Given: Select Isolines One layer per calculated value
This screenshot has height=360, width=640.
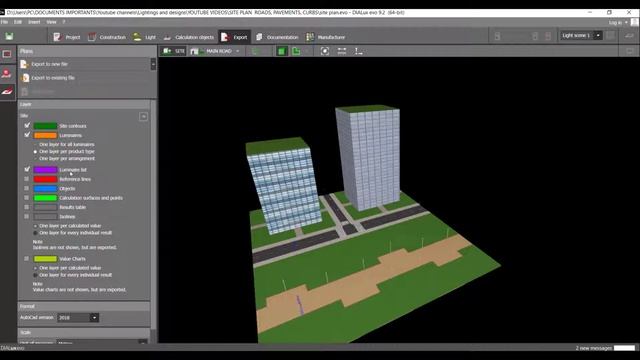Looking at the screenshot, I should click(35, 226).
